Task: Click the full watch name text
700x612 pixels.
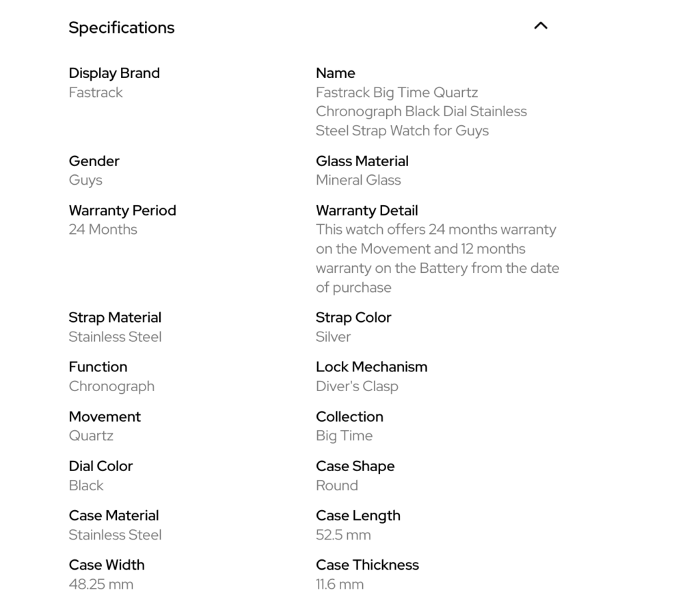Action: (x=421, y=111)
